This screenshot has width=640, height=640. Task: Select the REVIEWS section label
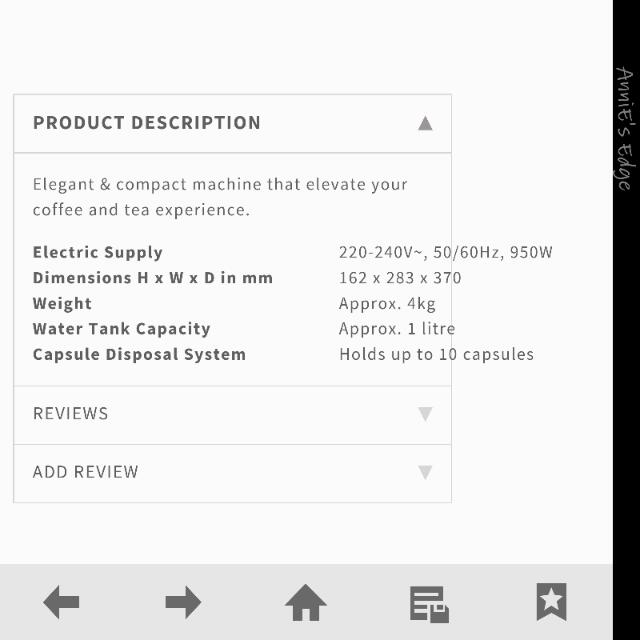point(70,414)
